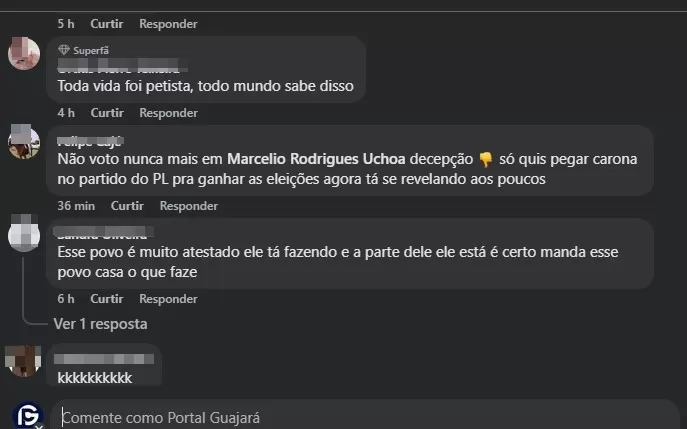Click the thumbs-down emoji in the comment
The width and height of the screenshot is (687, 429).
coord(486,160)
